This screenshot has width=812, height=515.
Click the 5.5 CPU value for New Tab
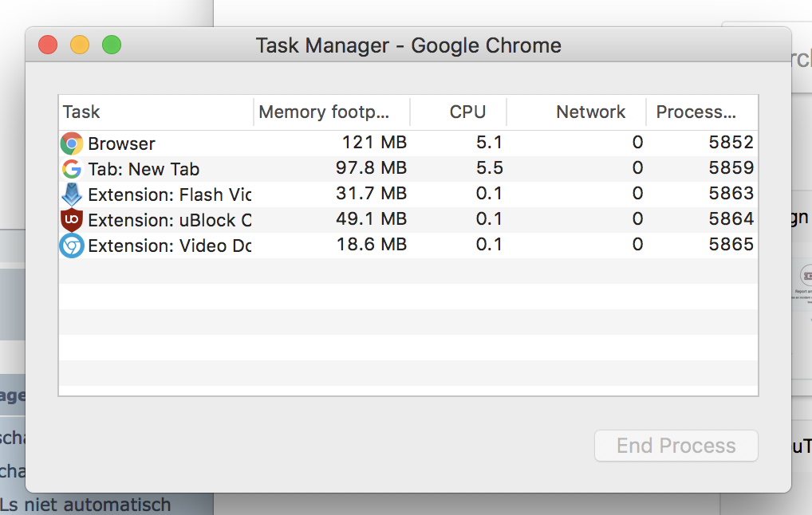489,168
